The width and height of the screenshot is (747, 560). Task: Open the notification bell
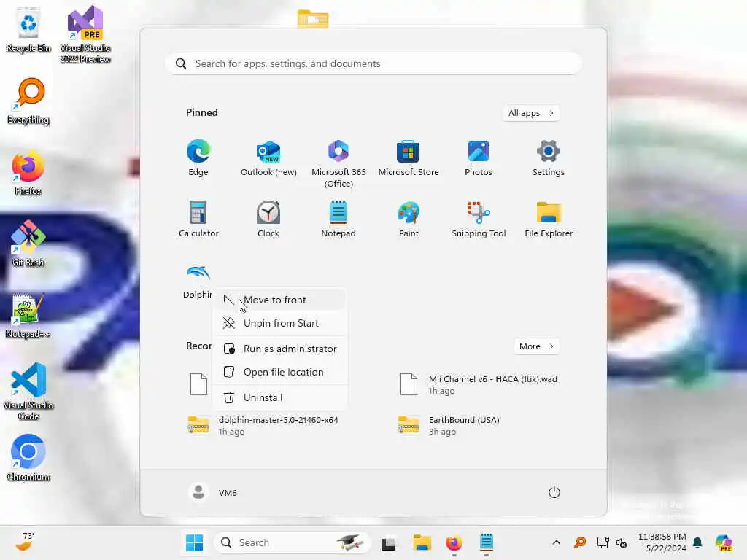(x=697, y=542)
